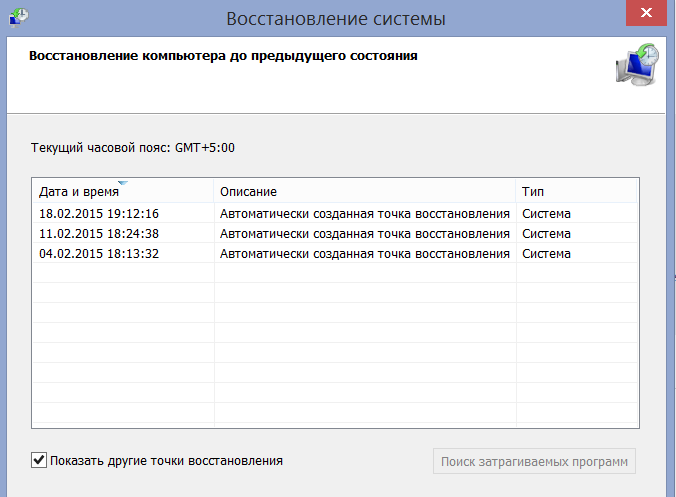This screenshot has width=676, height=497.
Task: Select restore point dated 18.02.2015 19:12:16
Action: point(335,213)
